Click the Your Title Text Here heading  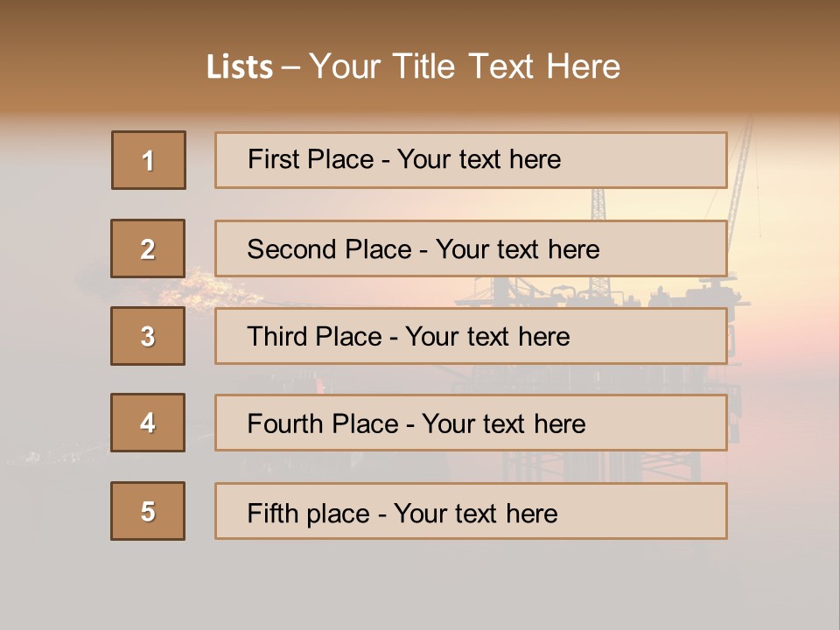click(465, 66)
